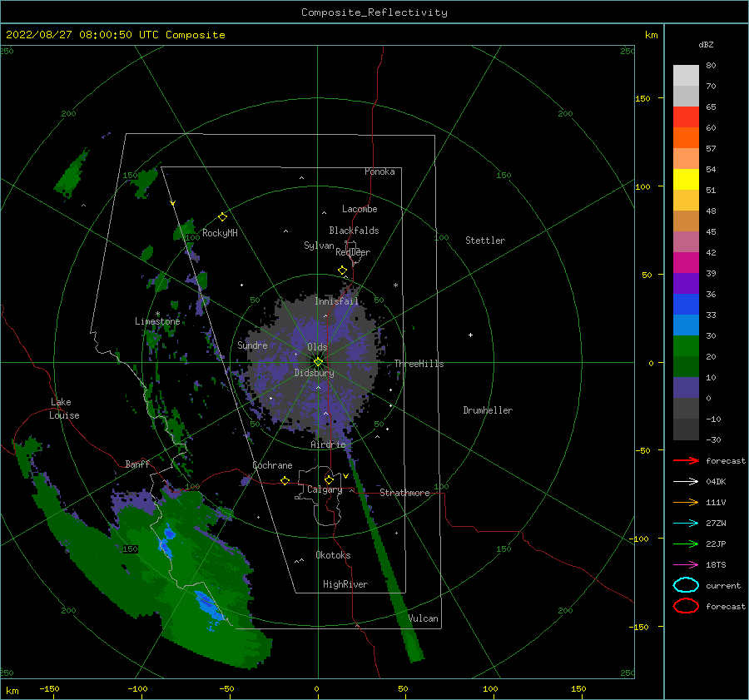
Task: Click the Okotoks label
Action: click(333, 554)
